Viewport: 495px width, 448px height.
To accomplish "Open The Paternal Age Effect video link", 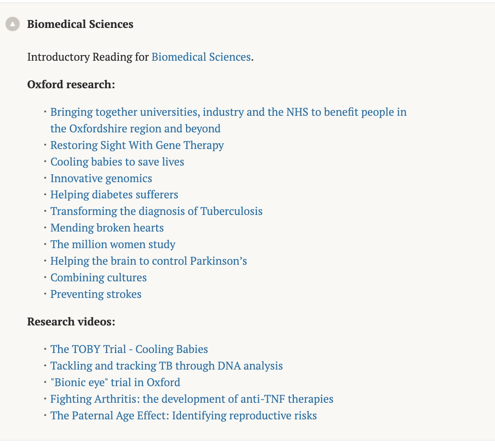I will pos(184,416).
